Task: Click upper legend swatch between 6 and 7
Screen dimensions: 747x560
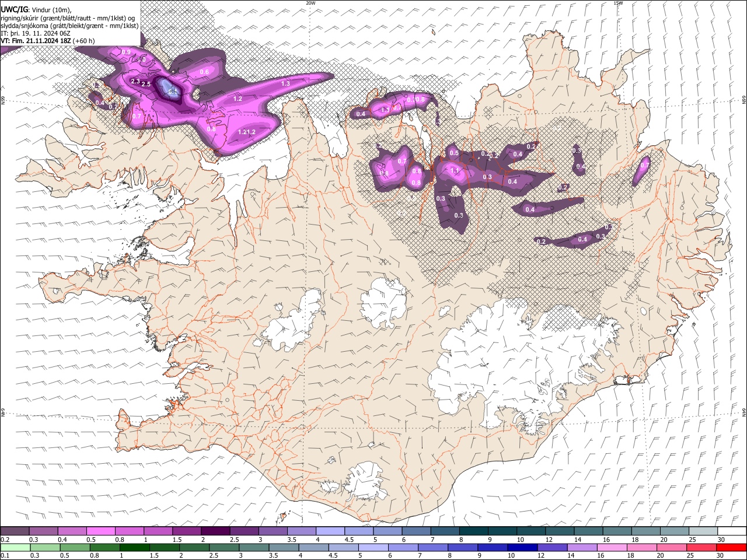Action: pyautogui.click(x=416, y=531)
